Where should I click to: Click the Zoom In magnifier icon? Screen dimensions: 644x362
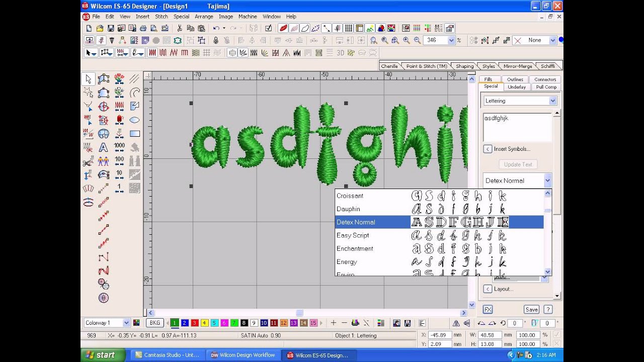coord(406,40)
